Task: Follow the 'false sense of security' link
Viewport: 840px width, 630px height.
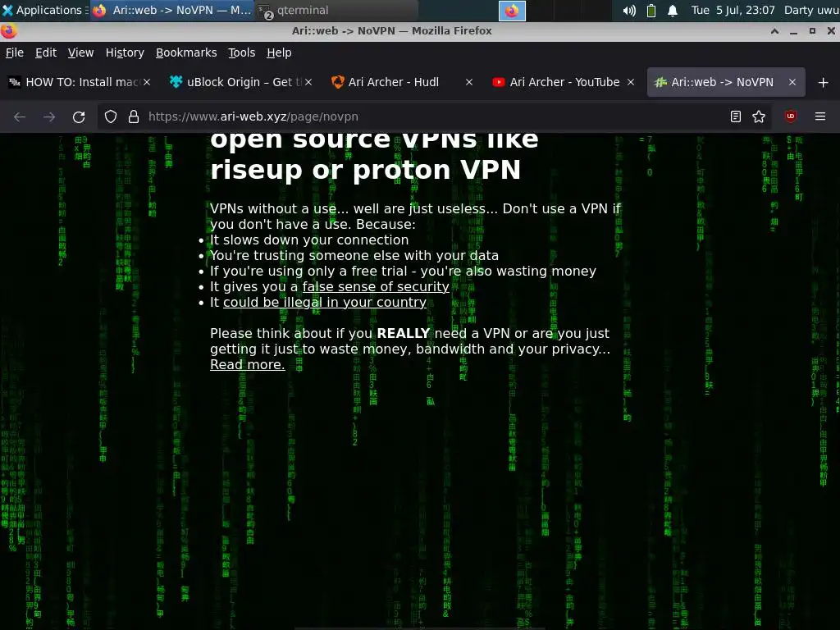Action: [376, 286]
